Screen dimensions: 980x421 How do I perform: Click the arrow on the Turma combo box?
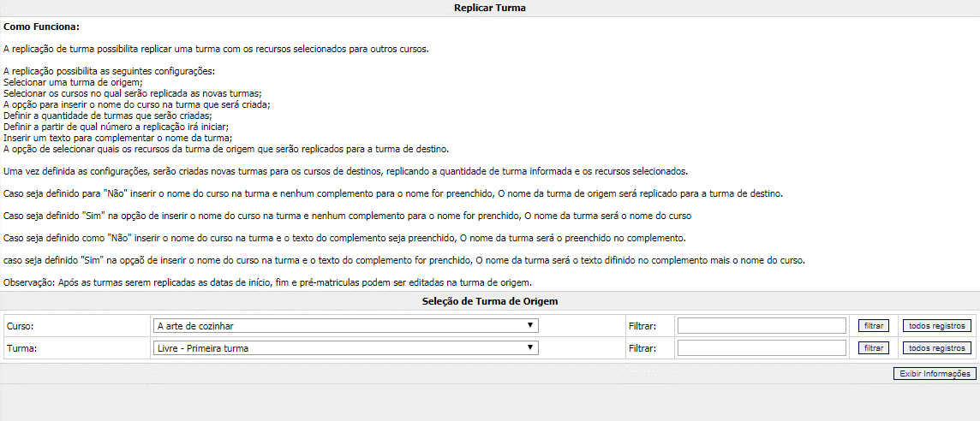tap(531, 348)
